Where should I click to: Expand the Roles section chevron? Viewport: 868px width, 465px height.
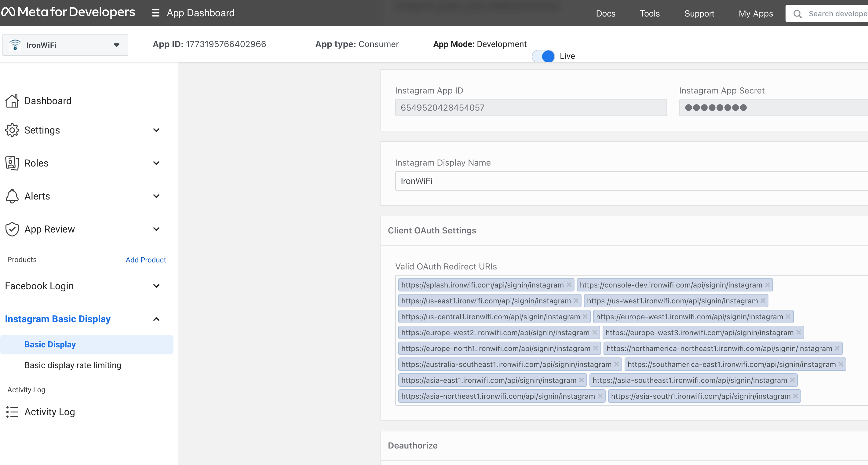click(156, 163)
